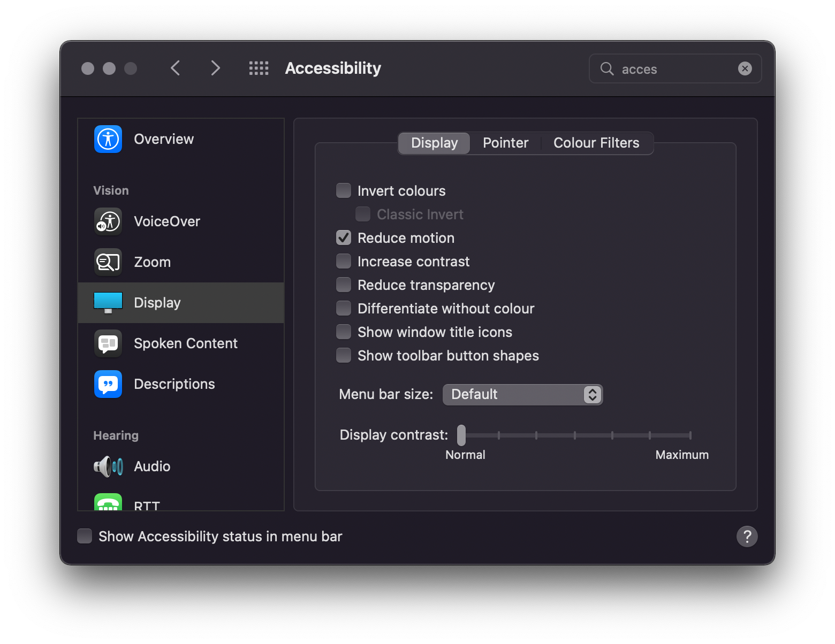The height and width of the screenshot is (644, 835).
Task: Enable Reduce transparency
Action: [343, 284]
